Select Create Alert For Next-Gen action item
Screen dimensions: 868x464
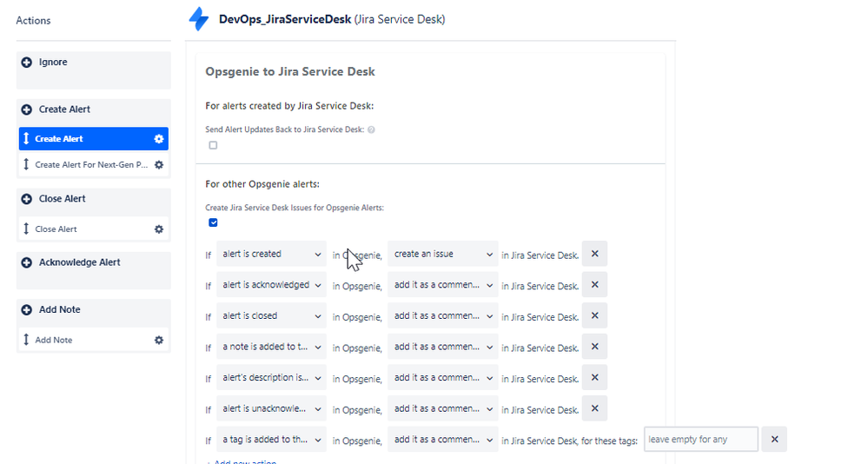click(x=94, y=165)
